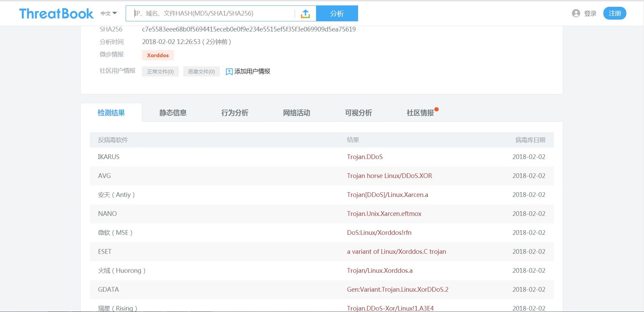Switch to the 网络活动 tab
Screen dimensions: 644x312
pyautogui.click(x=296, y=112)
